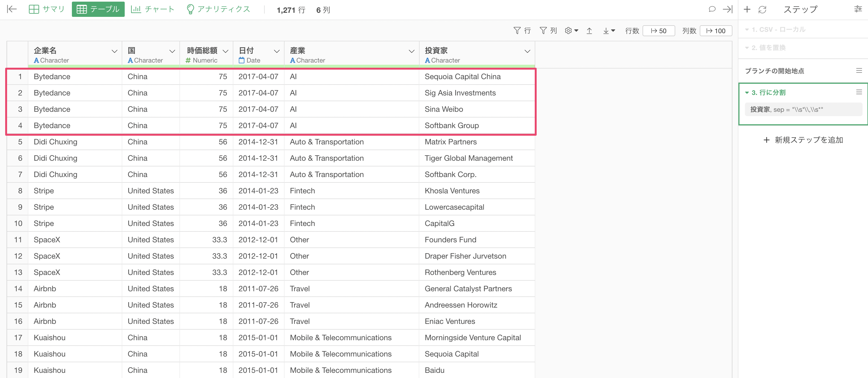Collapse step 3. 行に分割 triangle
Screen dimensions: 868x378
pyautogui.click(x=747, y=92)
